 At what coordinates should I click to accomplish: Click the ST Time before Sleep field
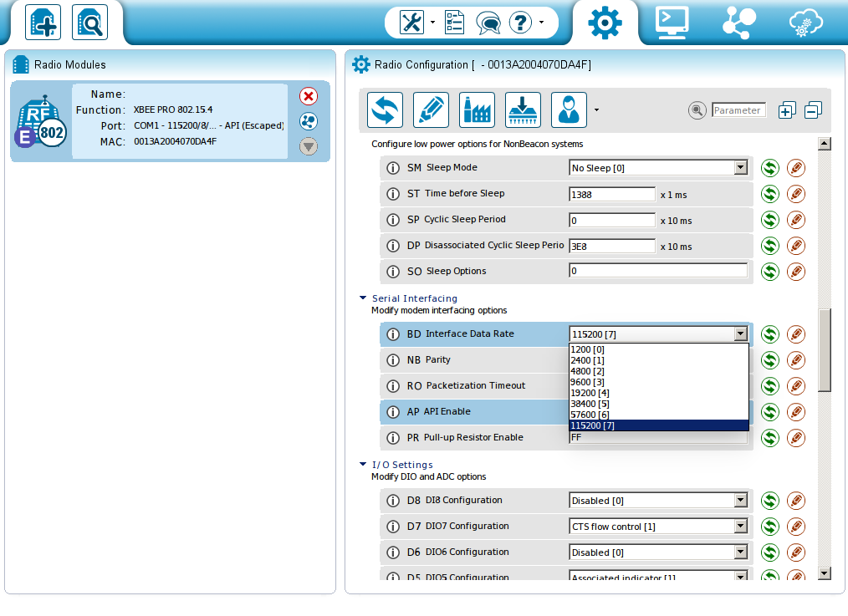(612, 194)
